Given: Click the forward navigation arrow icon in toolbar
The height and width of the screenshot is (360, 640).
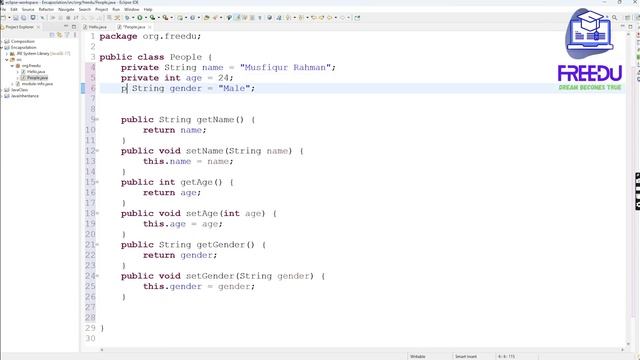Looking at the screenshot, I should pos(342,18).
